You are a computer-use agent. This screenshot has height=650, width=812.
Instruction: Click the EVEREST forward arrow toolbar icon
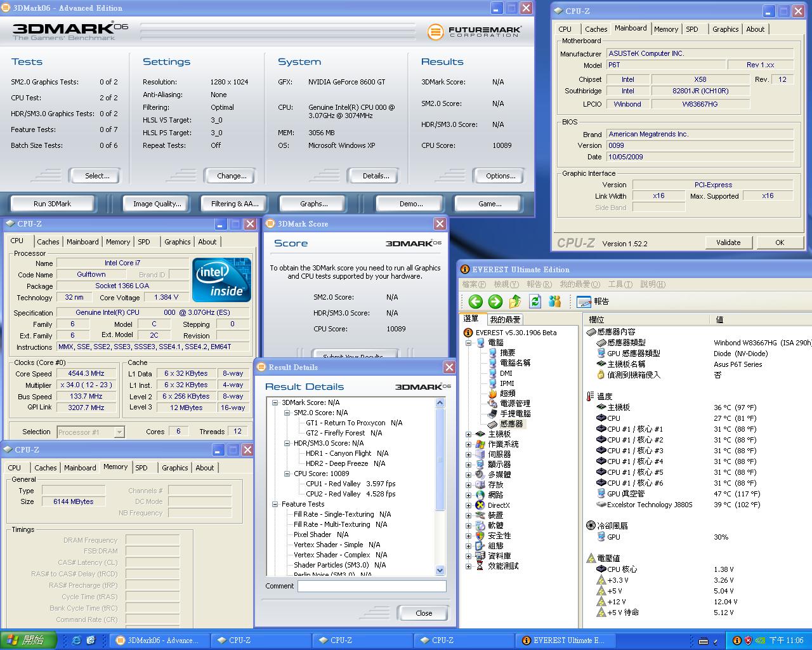tap(495, 302)
